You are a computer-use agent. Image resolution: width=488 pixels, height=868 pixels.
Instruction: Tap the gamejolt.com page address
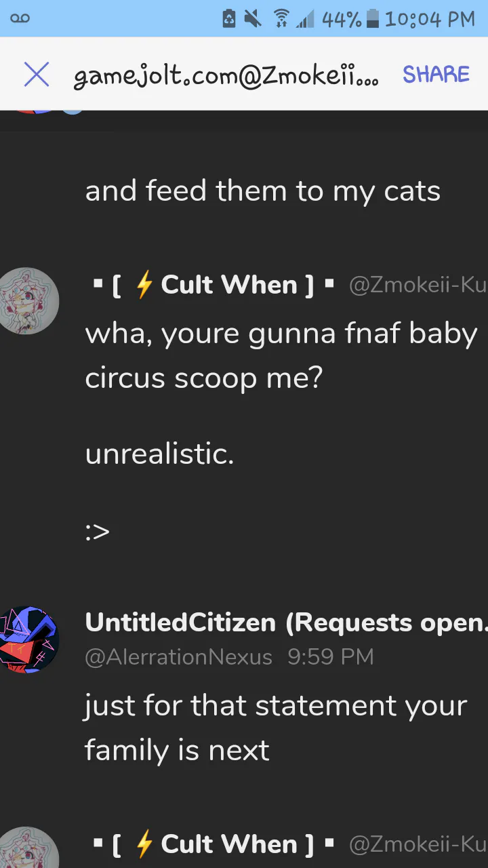225,77
